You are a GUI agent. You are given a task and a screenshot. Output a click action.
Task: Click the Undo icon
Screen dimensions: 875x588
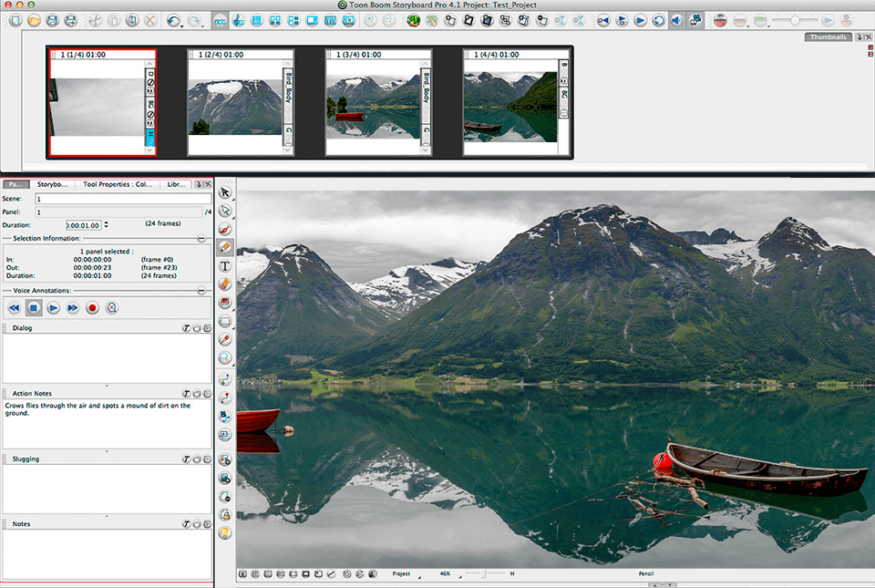(x=173, y=18)
